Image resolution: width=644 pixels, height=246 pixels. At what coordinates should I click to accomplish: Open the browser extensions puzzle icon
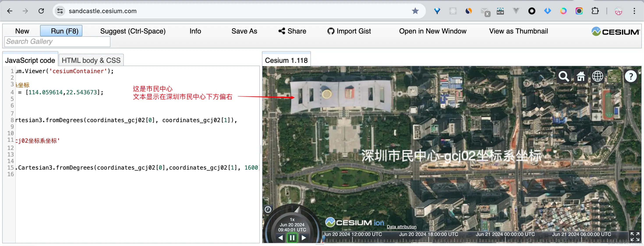coord(595,11)
